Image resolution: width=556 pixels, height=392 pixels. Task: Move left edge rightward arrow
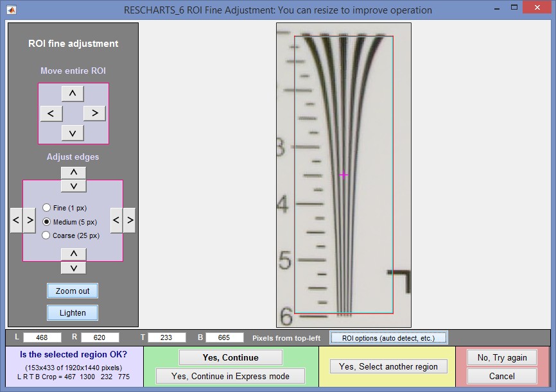pos(30,220)
